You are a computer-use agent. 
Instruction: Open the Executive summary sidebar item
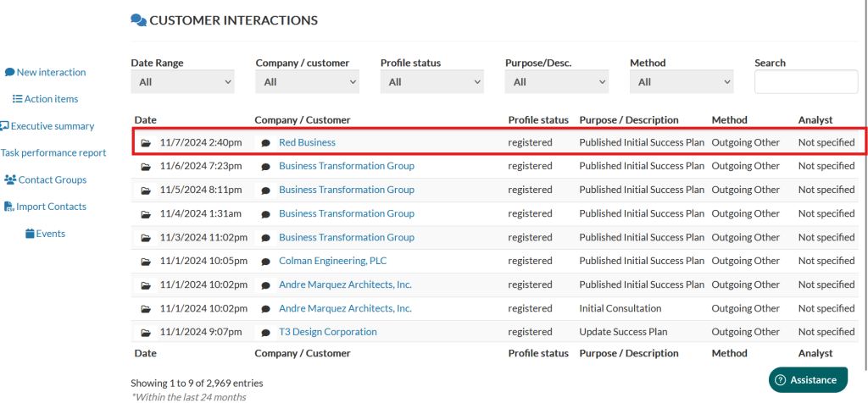point(52,126)
